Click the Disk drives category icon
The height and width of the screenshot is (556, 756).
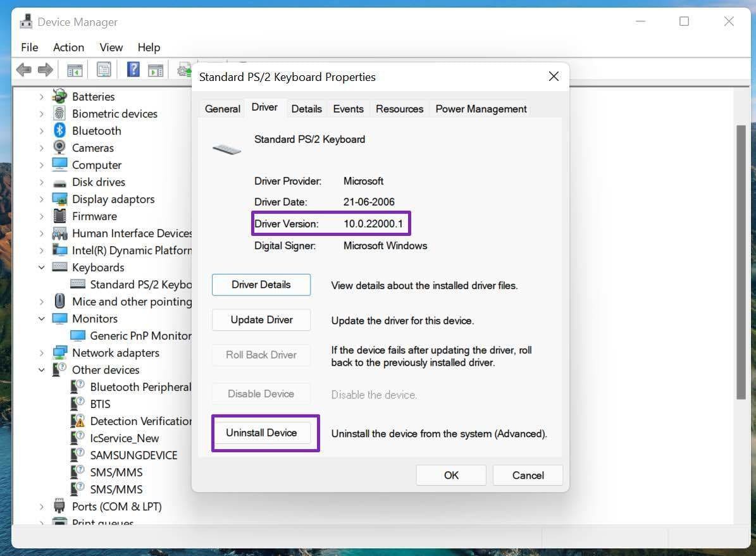59,183
